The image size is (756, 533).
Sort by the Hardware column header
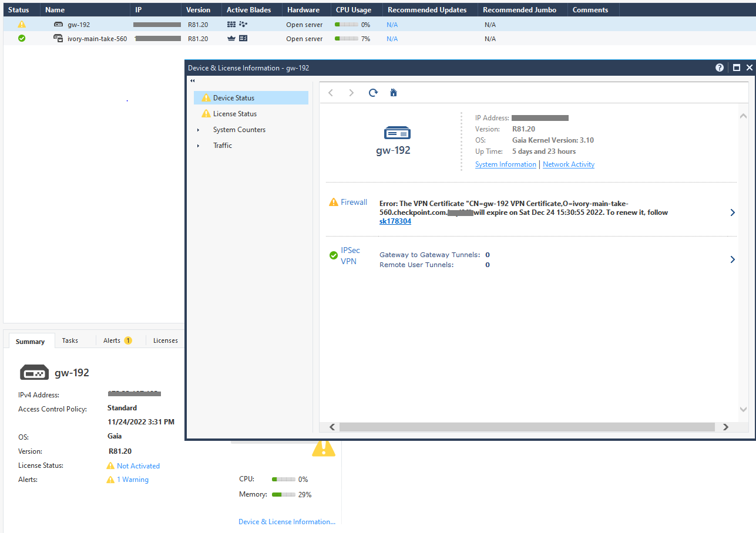coord(307,10)
